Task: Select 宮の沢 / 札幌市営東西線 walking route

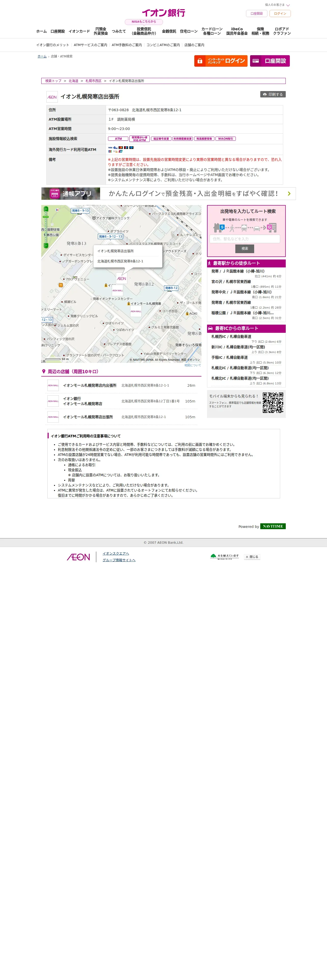Action: click(246, 284)
